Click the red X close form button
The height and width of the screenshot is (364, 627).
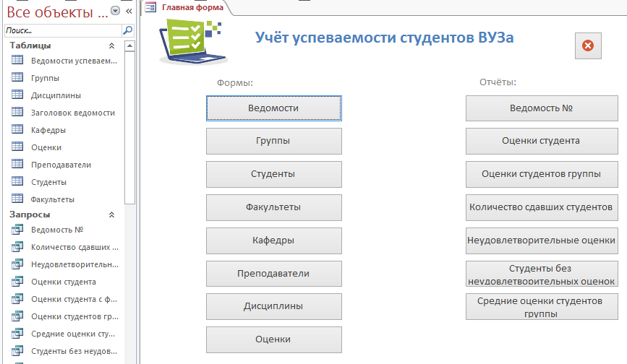(588, 45)
